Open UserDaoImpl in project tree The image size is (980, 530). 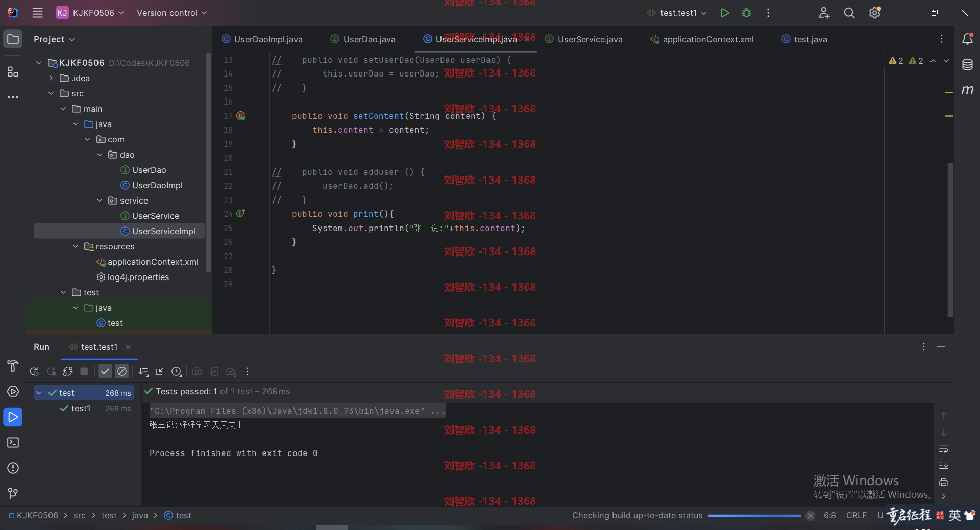[152, 185]
